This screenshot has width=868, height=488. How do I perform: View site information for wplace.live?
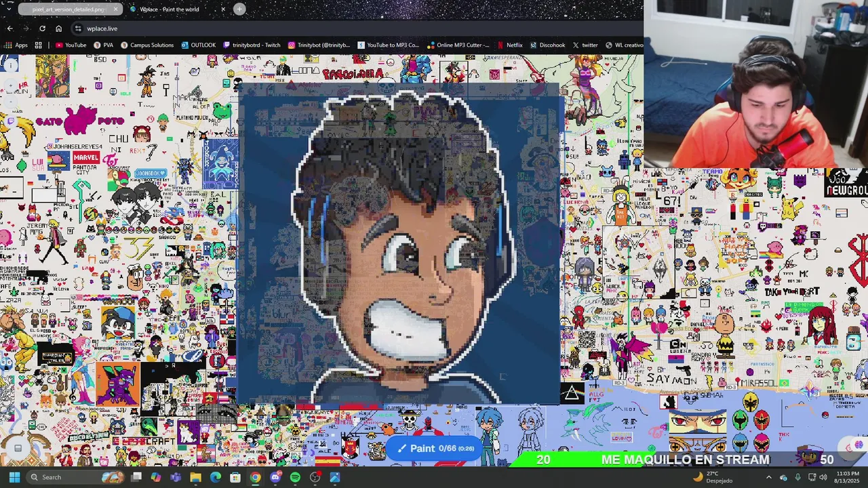tap(79, 28)
